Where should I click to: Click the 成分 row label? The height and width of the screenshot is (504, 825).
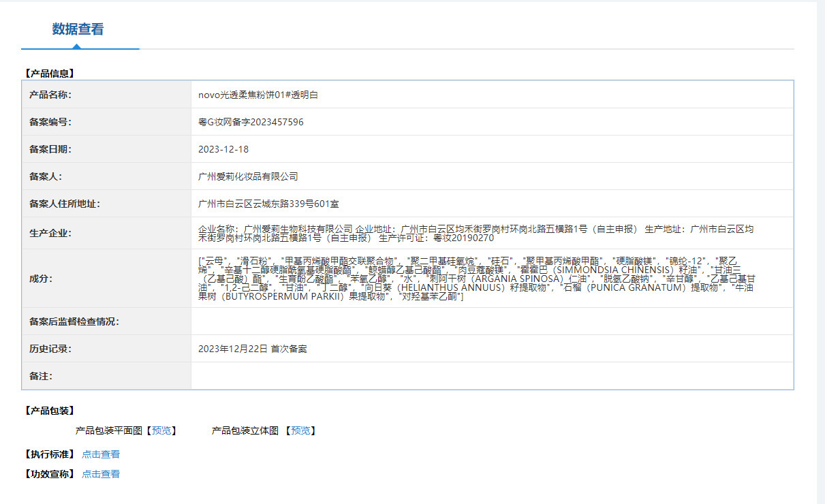tap(41, 279)
